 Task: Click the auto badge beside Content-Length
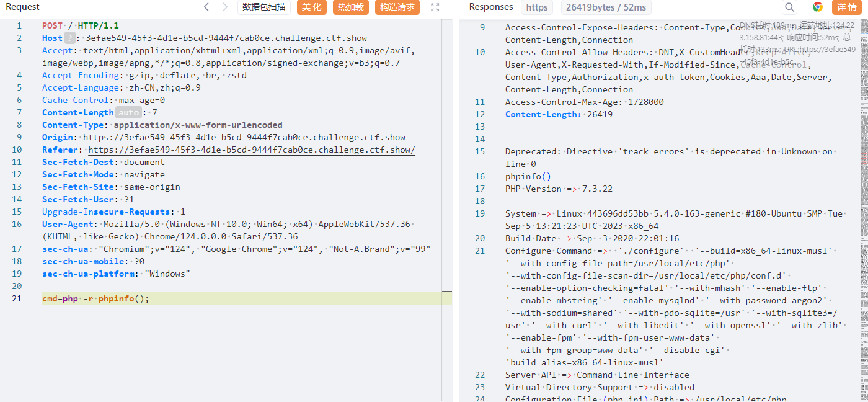tap(129, 112)
